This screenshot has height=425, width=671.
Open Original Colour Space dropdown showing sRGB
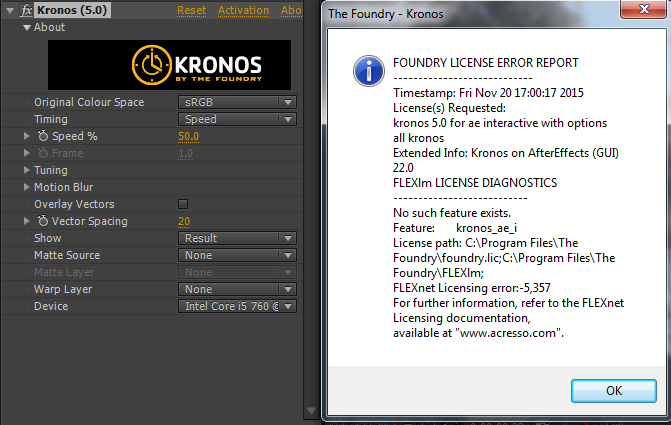coord(237,102)
